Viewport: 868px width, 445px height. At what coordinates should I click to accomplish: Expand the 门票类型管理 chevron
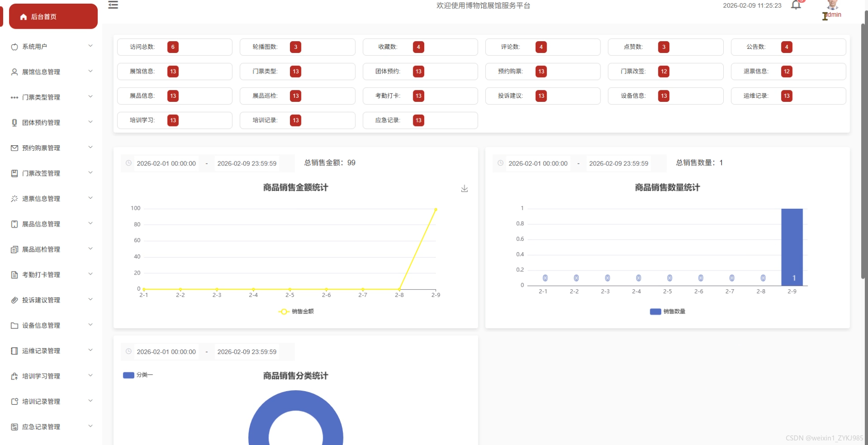[90, 96]
